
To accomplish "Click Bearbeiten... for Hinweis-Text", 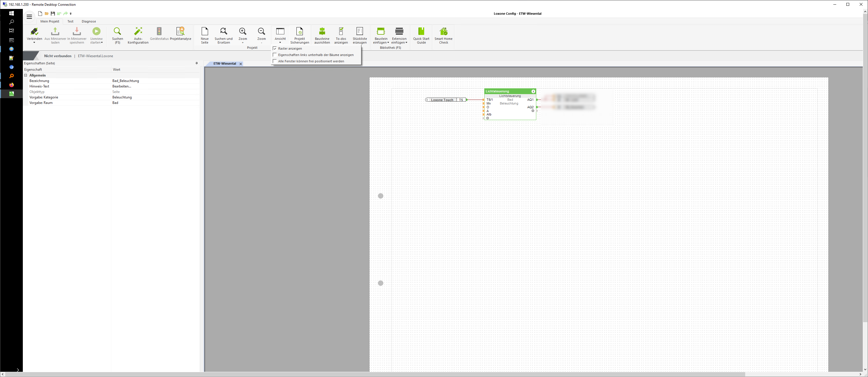I will tap(122, 87).
